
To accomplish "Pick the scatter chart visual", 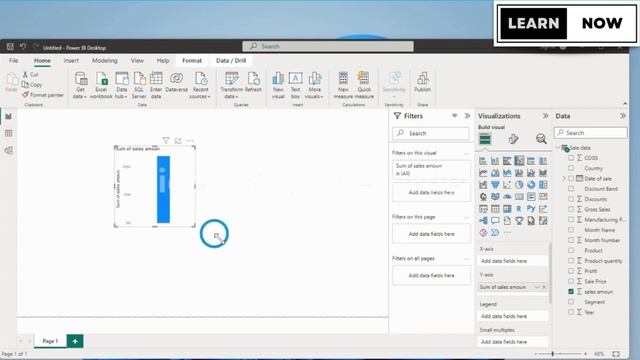I will (507, 185).
